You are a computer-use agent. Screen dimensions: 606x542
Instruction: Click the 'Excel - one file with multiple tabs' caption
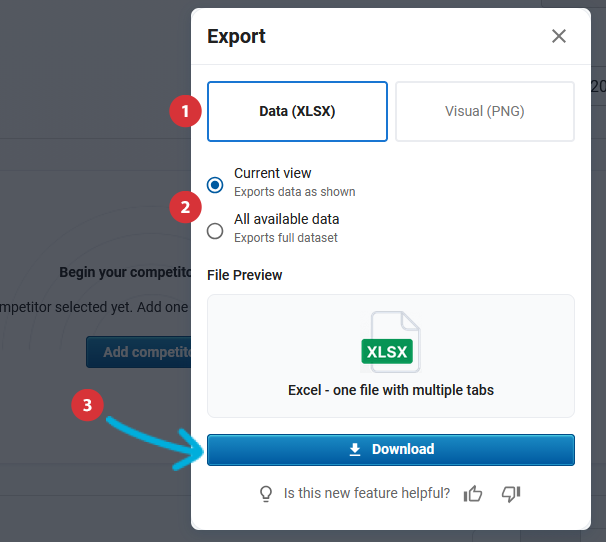tap(390, 390)
